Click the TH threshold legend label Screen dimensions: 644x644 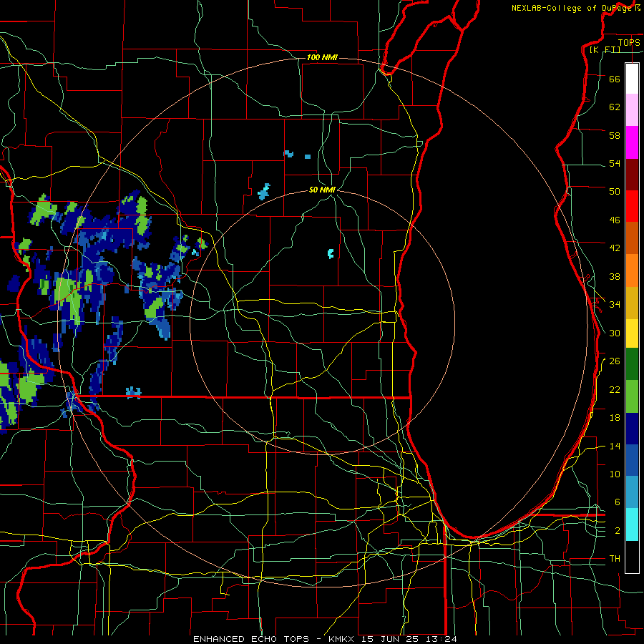click(x=615, y=559)
